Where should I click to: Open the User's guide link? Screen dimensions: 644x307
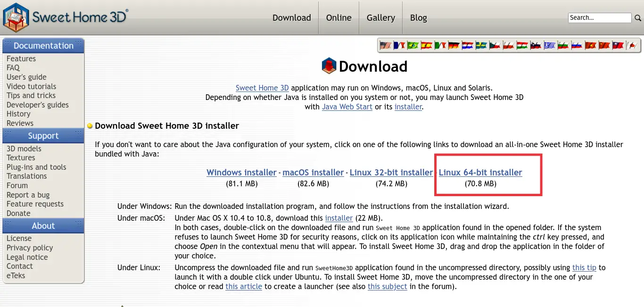pos(26,77)
